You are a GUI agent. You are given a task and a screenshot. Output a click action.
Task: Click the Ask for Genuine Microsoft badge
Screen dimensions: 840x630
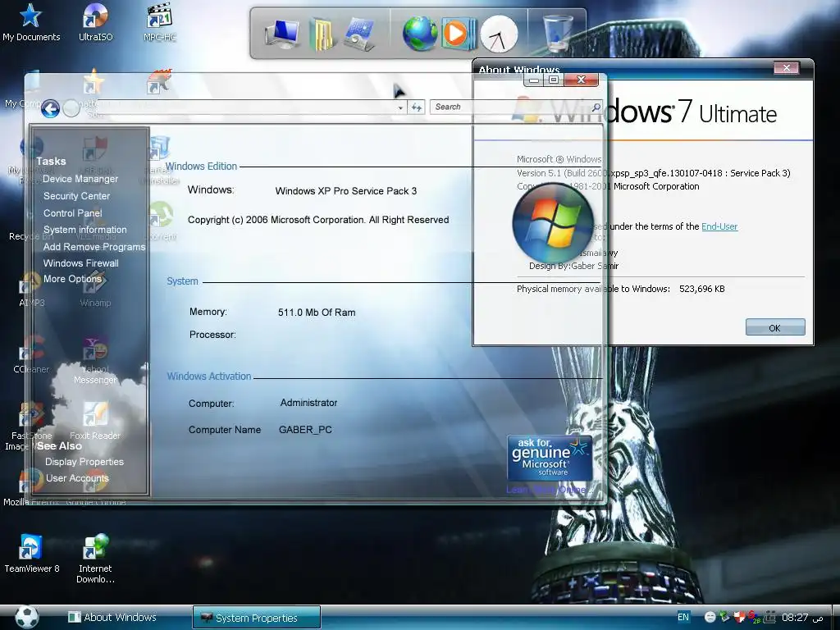click(x=550, y=458)
